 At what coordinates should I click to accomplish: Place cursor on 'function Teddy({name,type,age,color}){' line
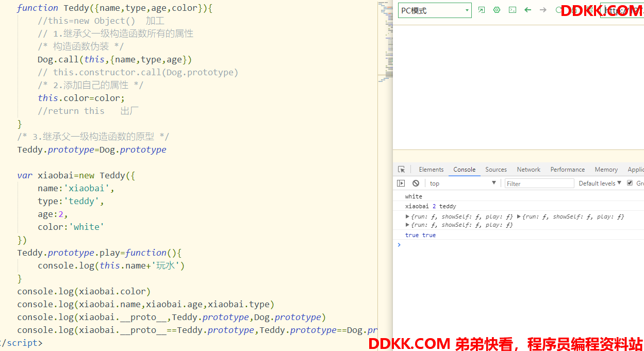[x=115, y=8]
